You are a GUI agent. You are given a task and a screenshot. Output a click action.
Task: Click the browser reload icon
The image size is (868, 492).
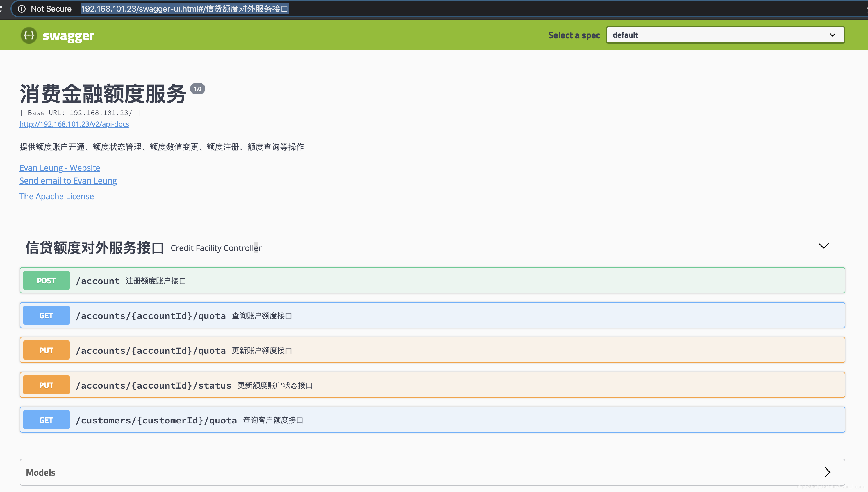point(1,8)
